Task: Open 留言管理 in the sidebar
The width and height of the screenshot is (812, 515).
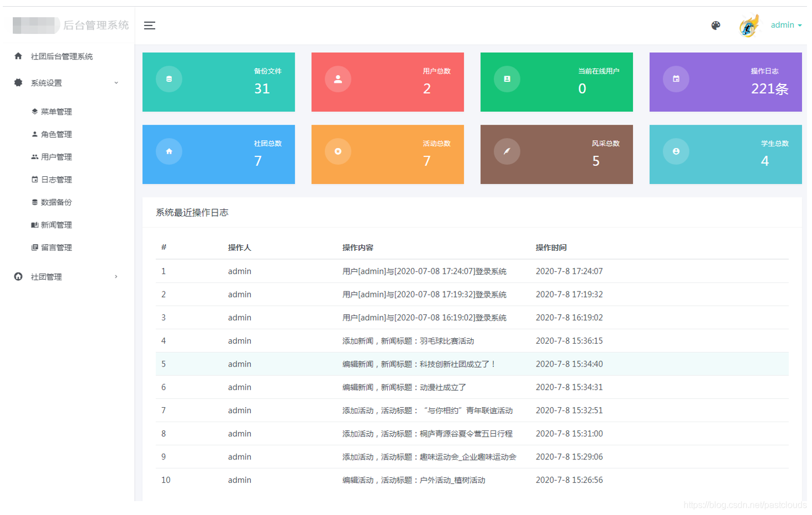Action: pyautogui.click(x=56, y=248)
